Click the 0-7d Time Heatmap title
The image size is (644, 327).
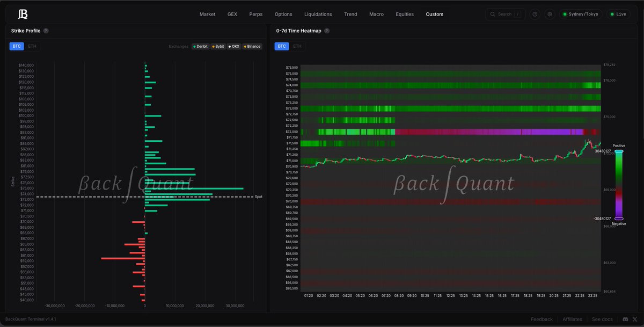(x=298, y=31)
